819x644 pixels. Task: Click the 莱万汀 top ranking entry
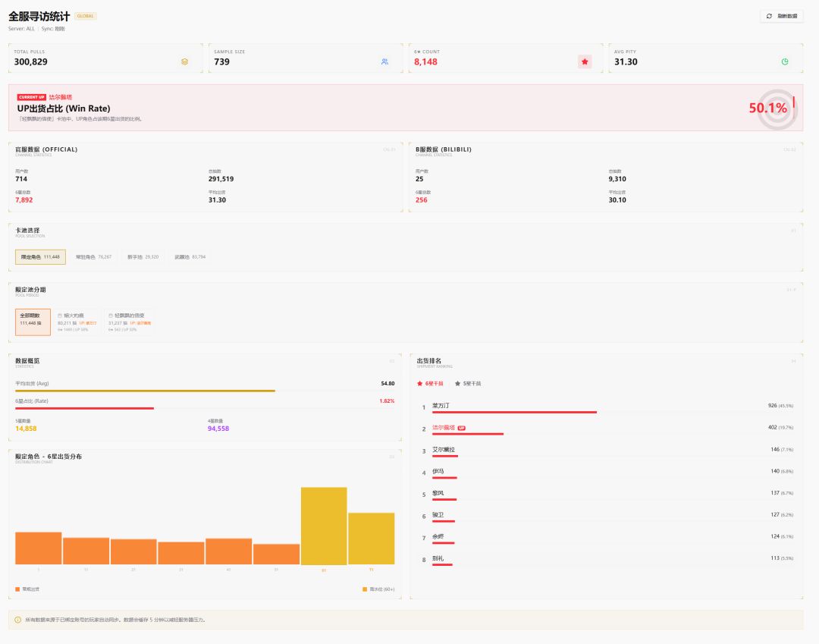point(441,406)
